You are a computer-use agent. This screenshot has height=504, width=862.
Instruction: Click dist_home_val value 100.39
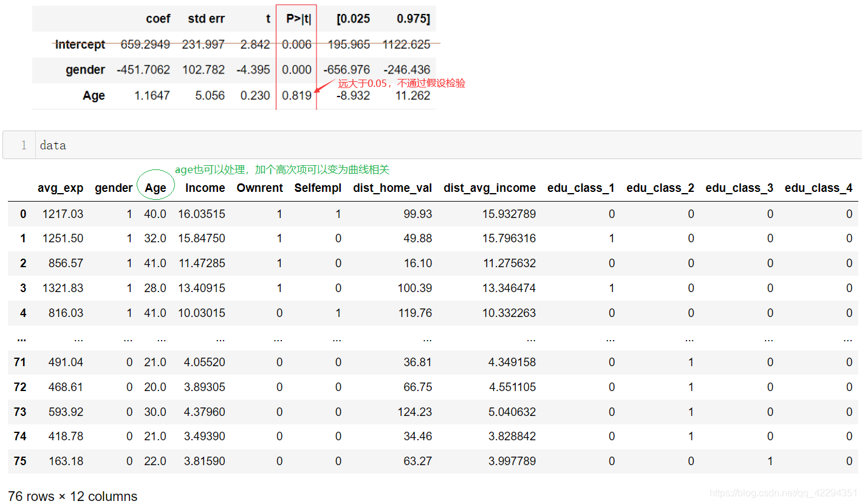tap(415, 288)
